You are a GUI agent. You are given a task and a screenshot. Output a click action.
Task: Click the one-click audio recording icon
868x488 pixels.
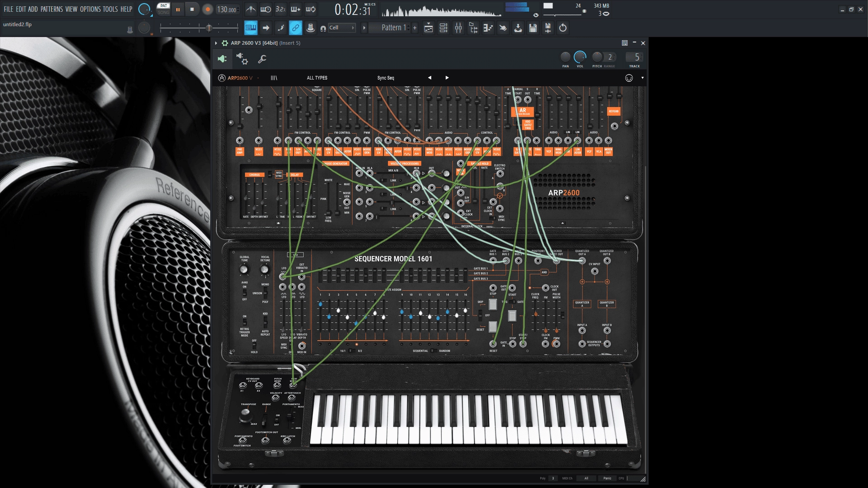point(548,28)
